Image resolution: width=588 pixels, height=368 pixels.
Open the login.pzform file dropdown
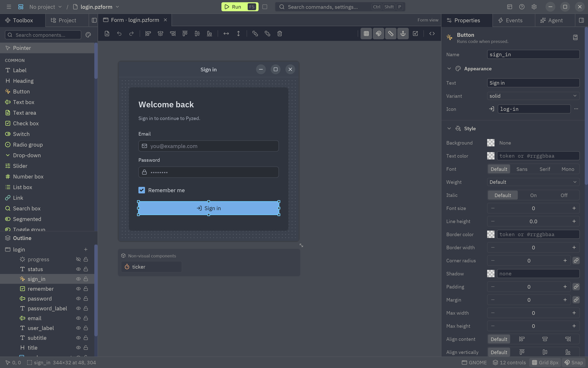click(96, 7)
